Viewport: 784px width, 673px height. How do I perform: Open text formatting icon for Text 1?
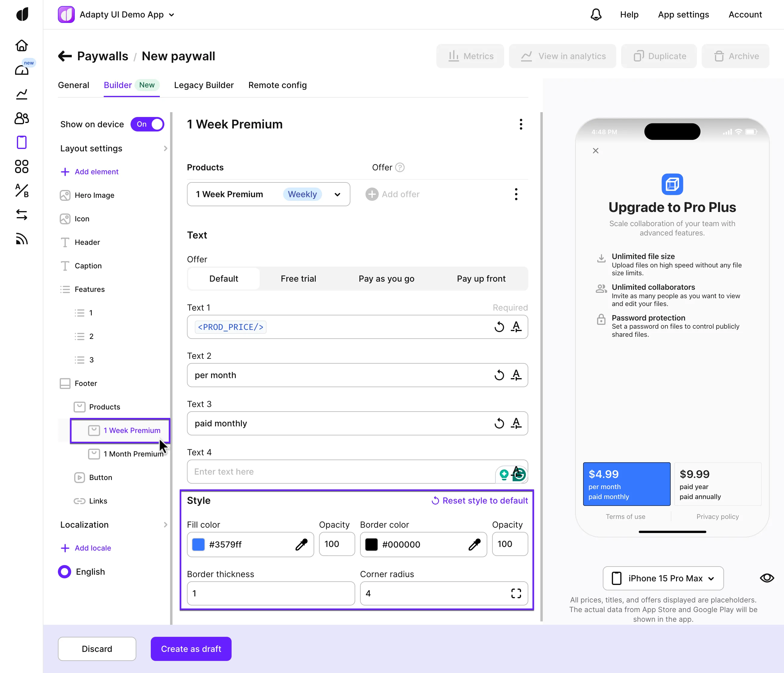[516, 327]
